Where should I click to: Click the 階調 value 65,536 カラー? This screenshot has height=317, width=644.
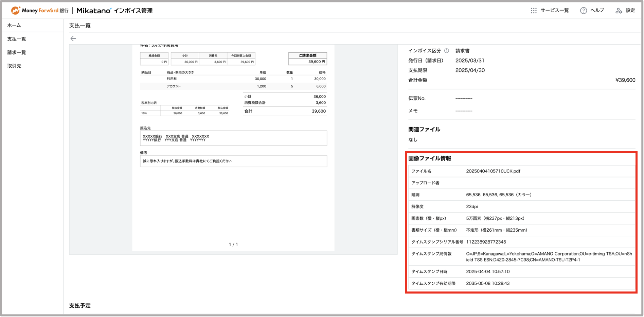(499, 195)
